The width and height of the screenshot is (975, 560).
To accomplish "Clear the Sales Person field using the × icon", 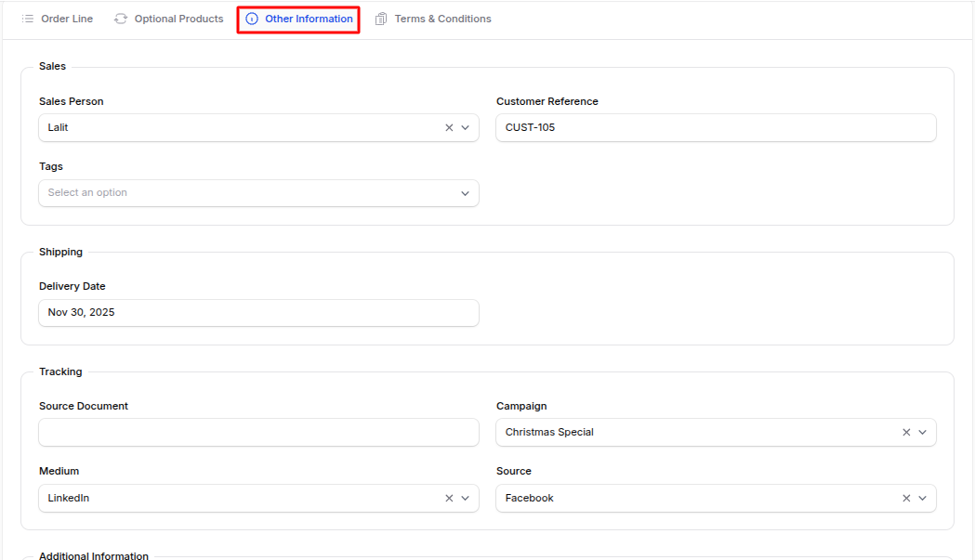I will point(449,127).
